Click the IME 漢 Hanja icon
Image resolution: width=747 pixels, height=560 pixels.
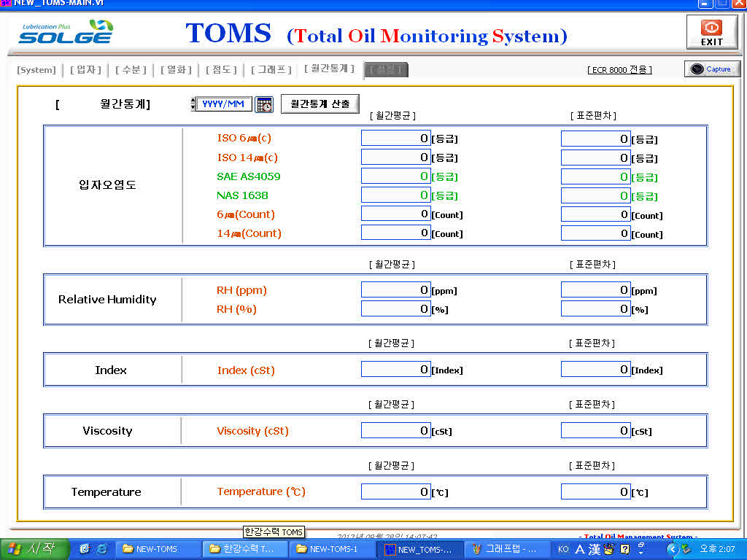pos(594,549)
